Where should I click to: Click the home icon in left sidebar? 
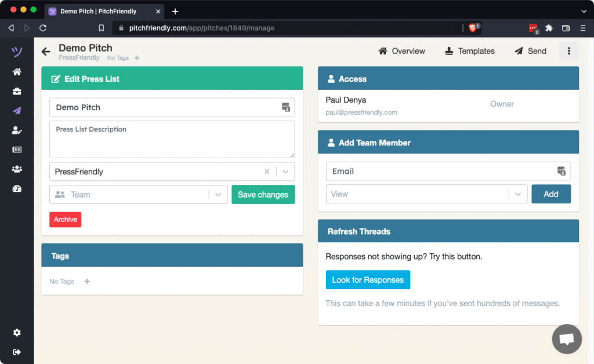(17, 72)
